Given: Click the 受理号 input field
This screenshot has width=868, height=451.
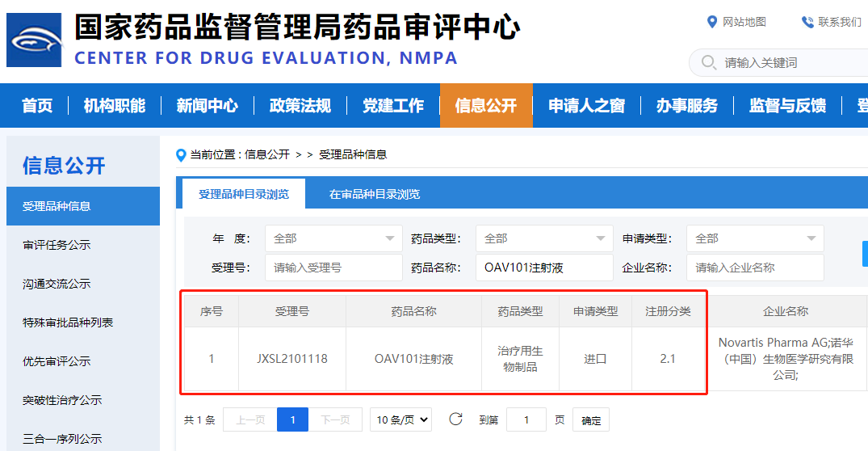Looking at the screenshot, I should [333, 268].
